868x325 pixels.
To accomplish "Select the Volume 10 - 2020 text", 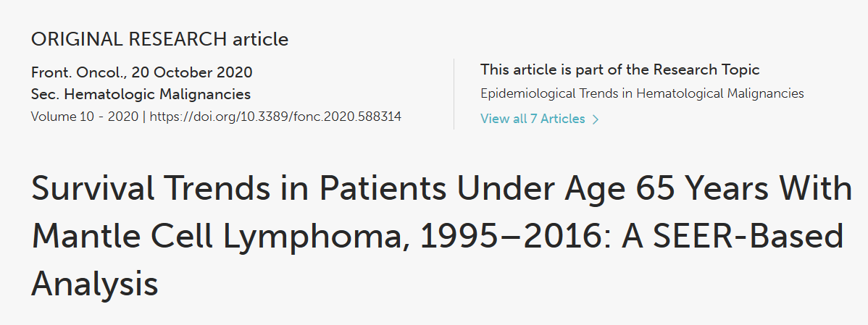I will [85, 117].
